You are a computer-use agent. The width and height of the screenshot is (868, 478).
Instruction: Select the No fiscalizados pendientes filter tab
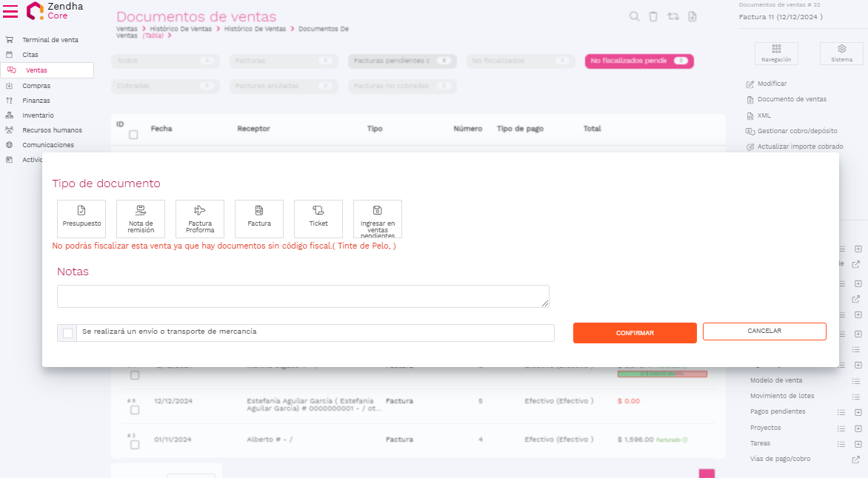[x=638, y=61]
